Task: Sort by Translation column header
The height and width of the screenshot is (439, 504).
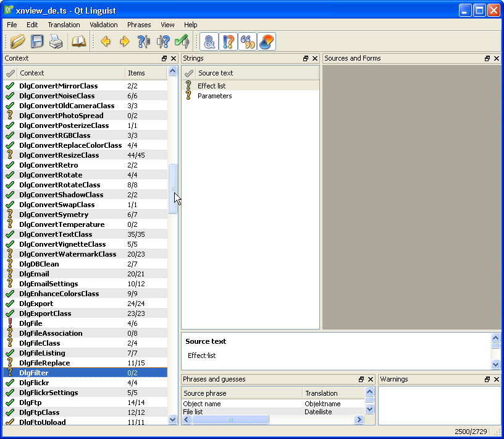Action: 334,393
